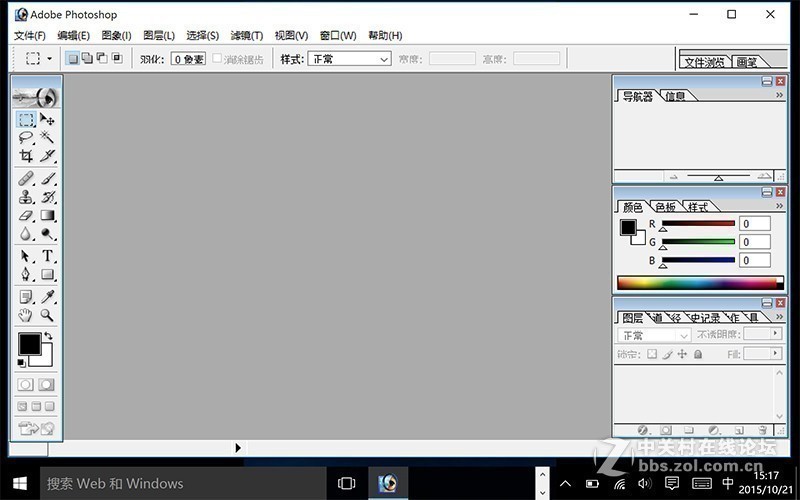This screenshot has width=800, height=500.
Task: Select the Dodge tool
Action: 47,234
